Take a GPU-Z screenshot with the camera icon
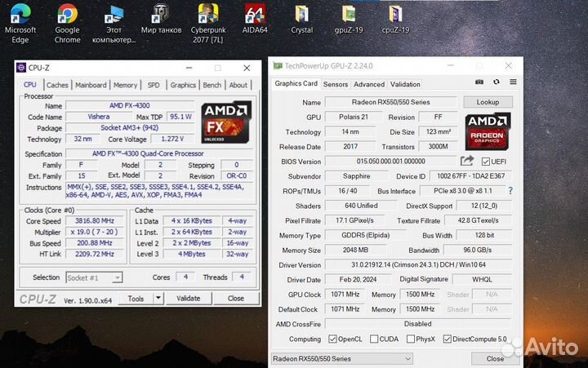Viewport: 588px width, 368px height. [x=479, y=82]
